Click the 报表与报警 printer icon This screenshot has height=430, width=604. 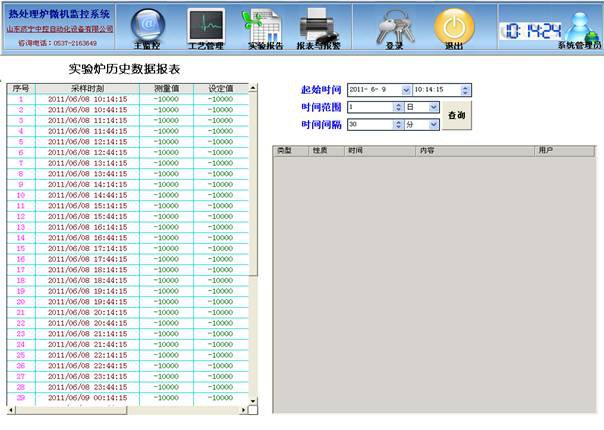tap(320, 26)
